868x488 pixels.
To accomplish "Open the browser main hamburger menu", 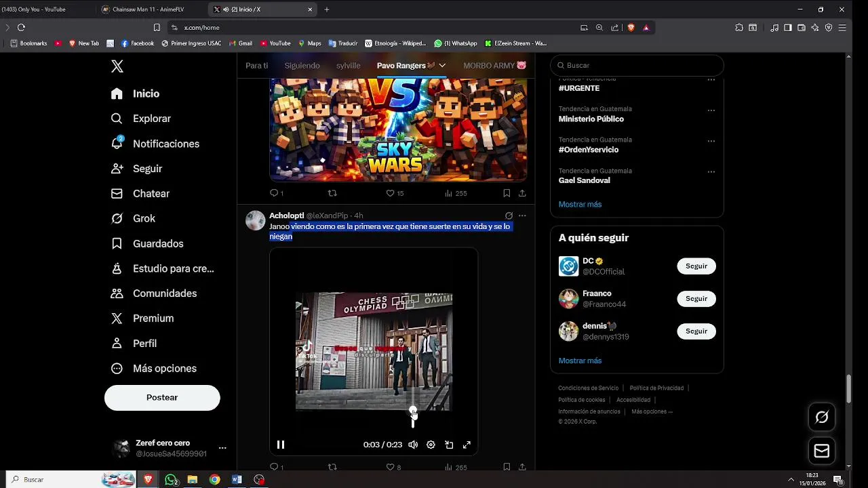I will pos(842,28).
